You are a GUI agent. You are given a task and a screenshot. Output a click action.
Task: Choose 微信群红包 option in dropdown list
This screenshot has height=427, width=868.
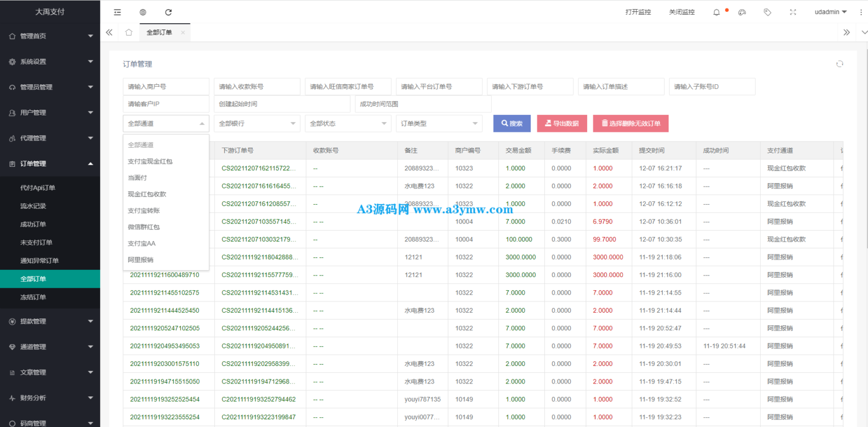pos(144,227)
